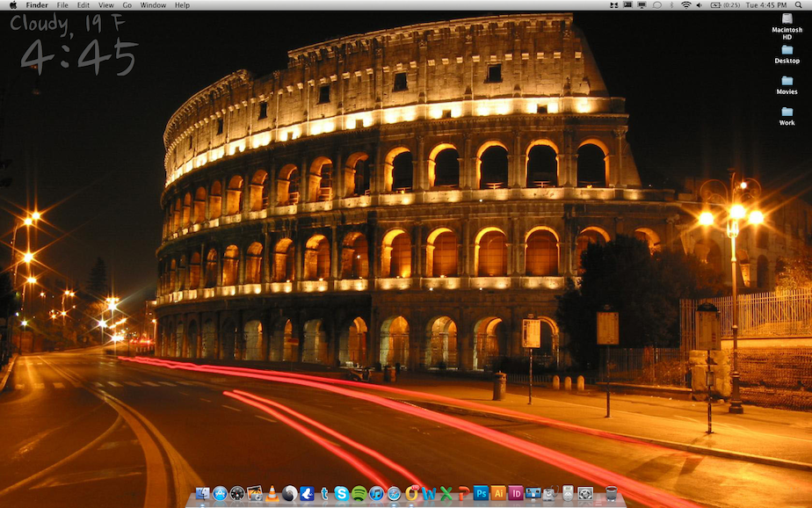Open the Apple menu
The width and height of the screenshot is (812, 508).
tap(13, 5)
